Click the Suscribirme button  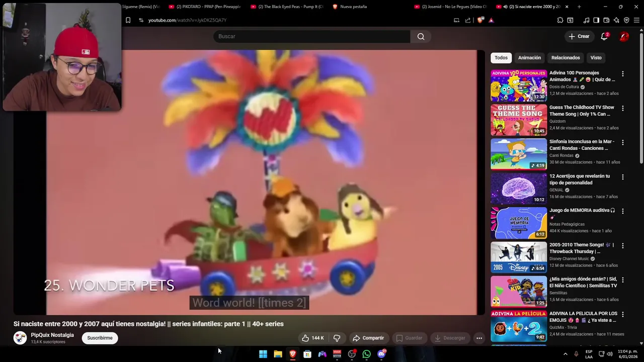point(100,338)
